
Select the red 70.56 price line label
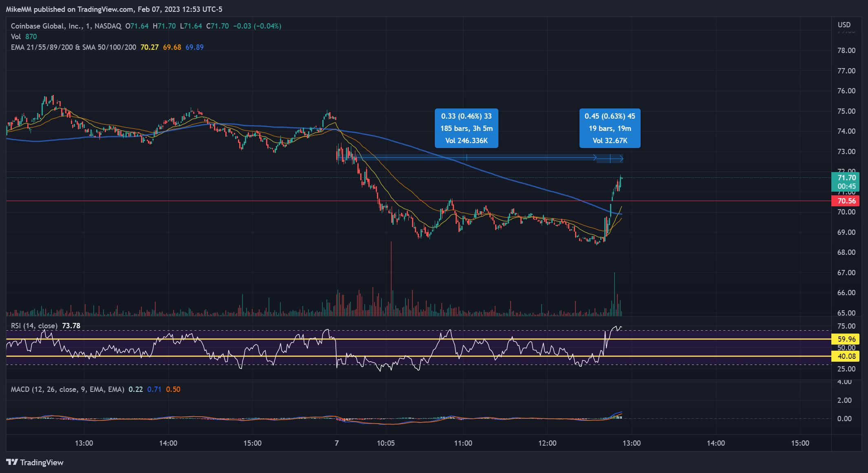(845, 201)
